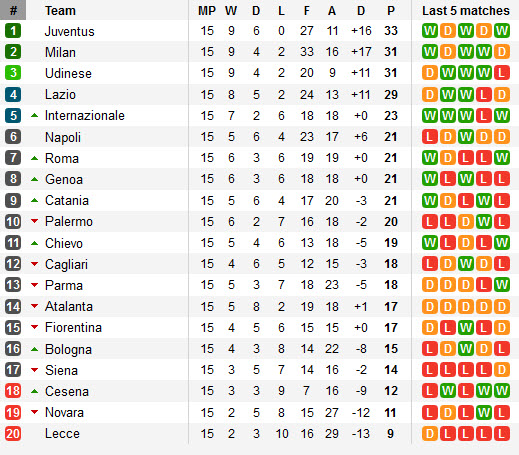Click the rank 1 badge next to Juventus
Screen dimensions: 519x455
[13, 31]
